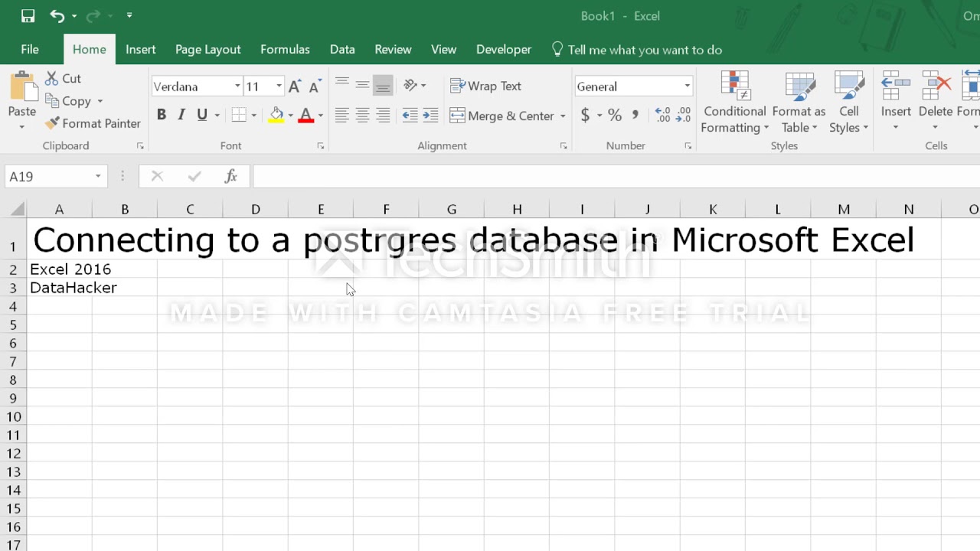Click Increase Decimal icon
Image resolution: width=980 pixels, height=551 pixels.
click(663, 115)
